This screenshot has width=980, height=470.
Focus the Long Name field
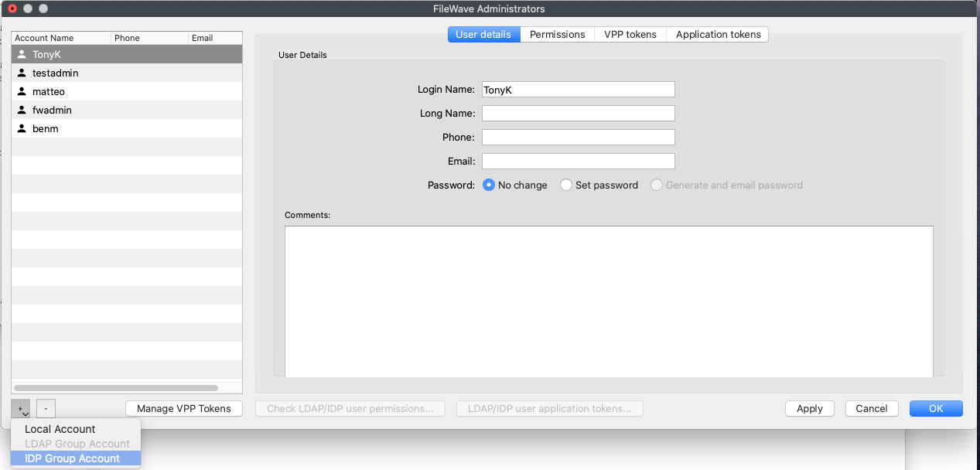pos(579,114)
